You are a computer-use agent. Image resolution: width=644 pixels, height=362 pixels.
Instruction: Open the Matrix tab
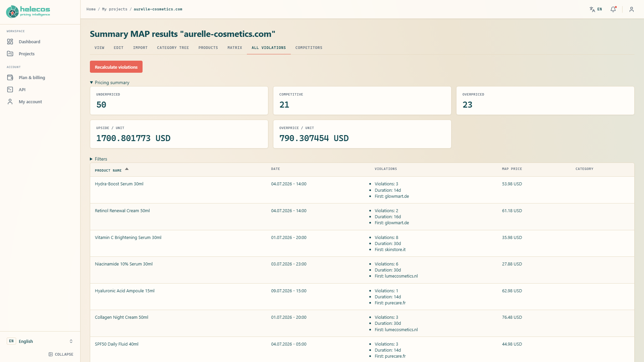click(x=235, y=48)
